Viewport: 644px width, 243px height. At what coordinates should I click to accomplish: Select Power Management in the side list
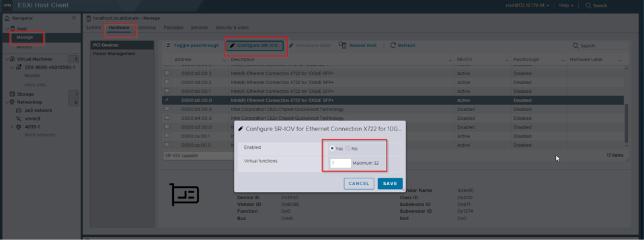pos(122,54)
